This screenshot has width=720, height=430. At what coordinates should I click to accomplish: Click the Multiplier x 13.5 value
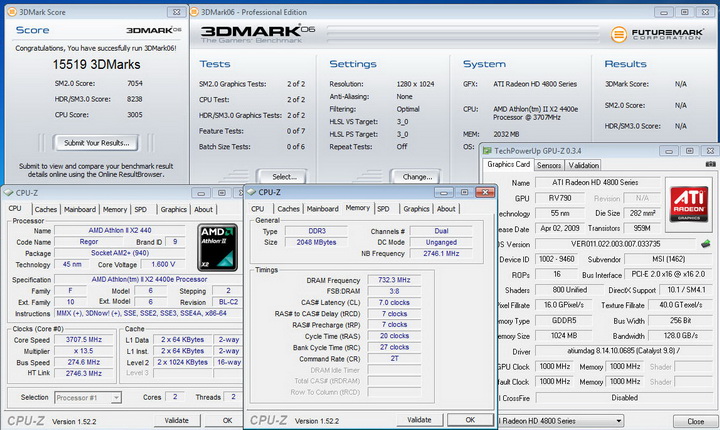[83, 351]
